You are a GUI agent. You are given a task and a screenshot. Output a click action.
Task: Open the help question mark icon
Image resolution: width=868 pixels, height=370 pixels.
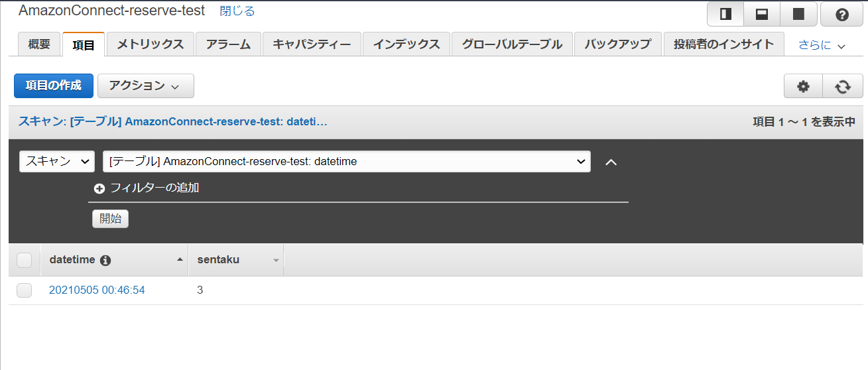(x=842, y=14)
